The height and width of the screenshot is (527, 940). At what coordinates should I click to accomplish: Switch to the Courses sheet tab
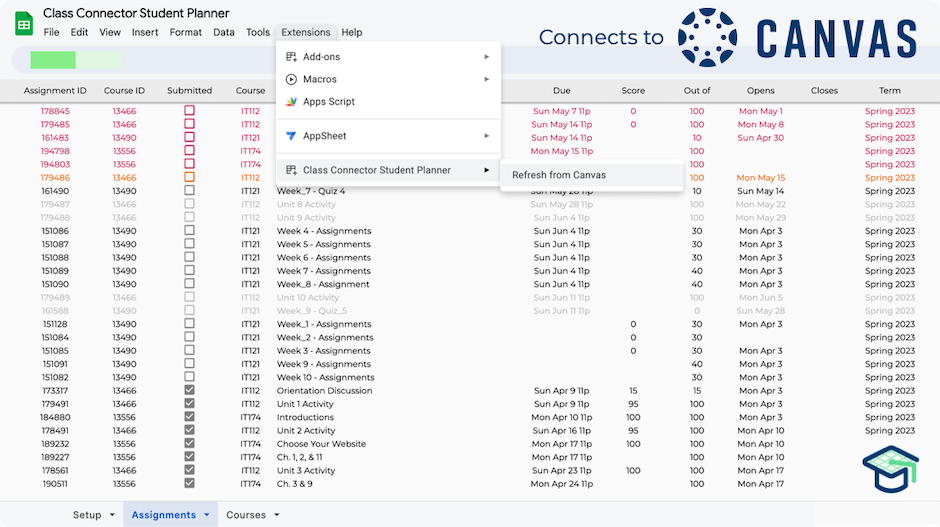[x=246, y=515]
